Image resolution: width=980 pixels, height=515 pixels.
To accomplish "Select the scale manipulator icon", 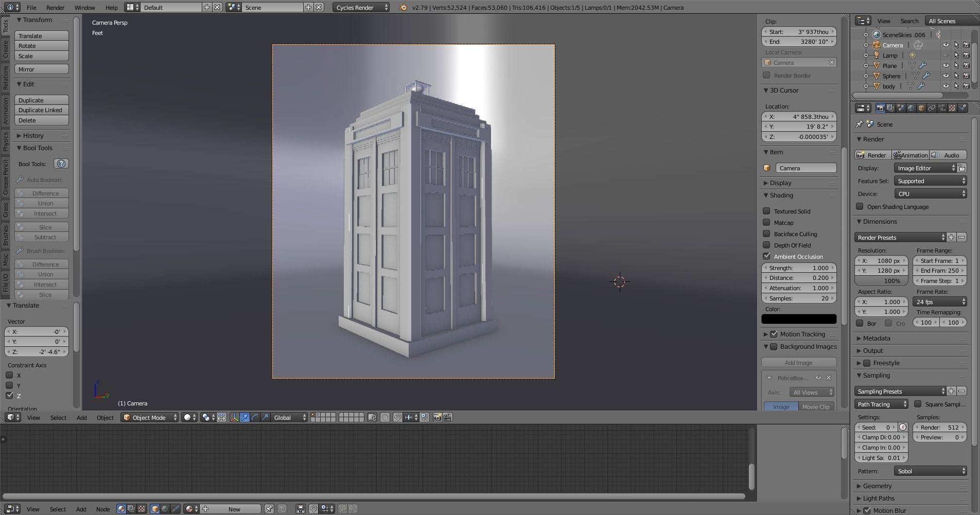I will pos(265,417).
